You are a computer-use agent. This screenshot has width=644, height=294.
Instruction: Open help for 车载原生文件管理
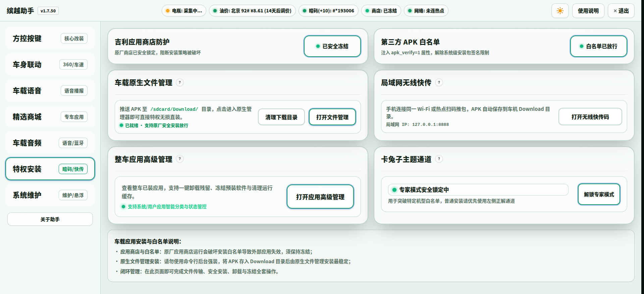tap(180, 82)
